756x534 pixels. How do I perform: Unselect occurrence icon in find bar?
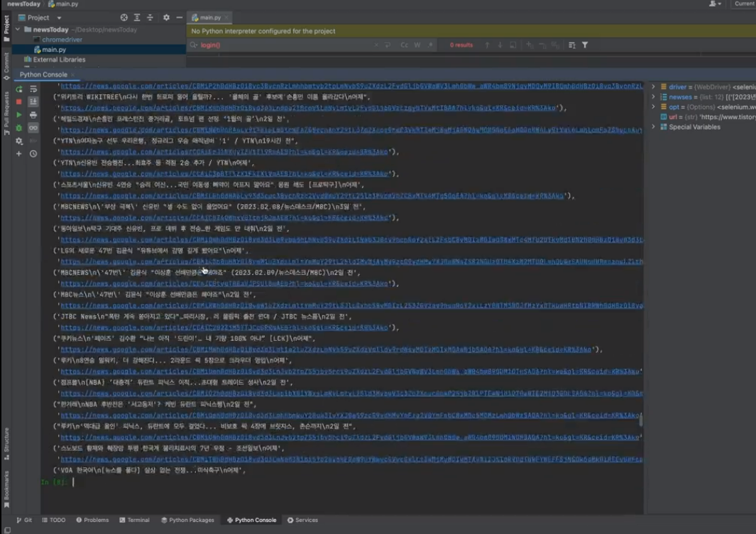coord(542,45)
